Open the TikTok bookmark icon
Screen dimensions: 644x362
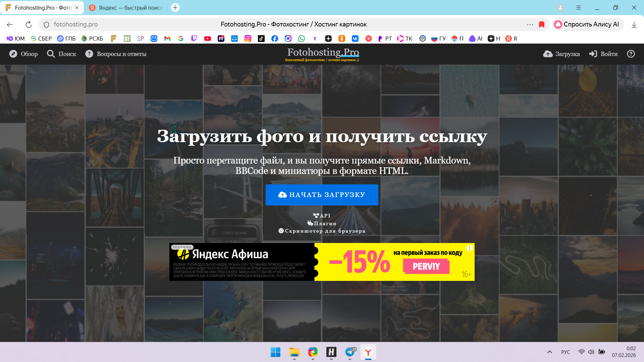tap(261, 39)
